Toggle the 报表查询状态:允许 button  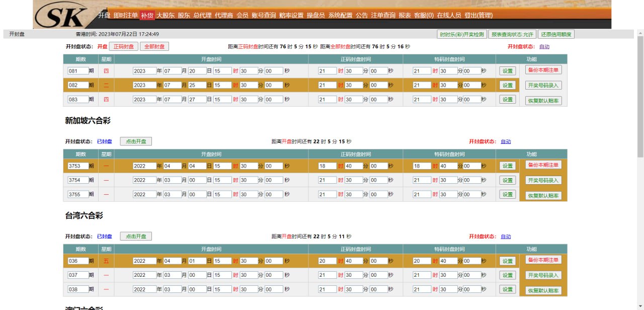[x=512, y=35]
